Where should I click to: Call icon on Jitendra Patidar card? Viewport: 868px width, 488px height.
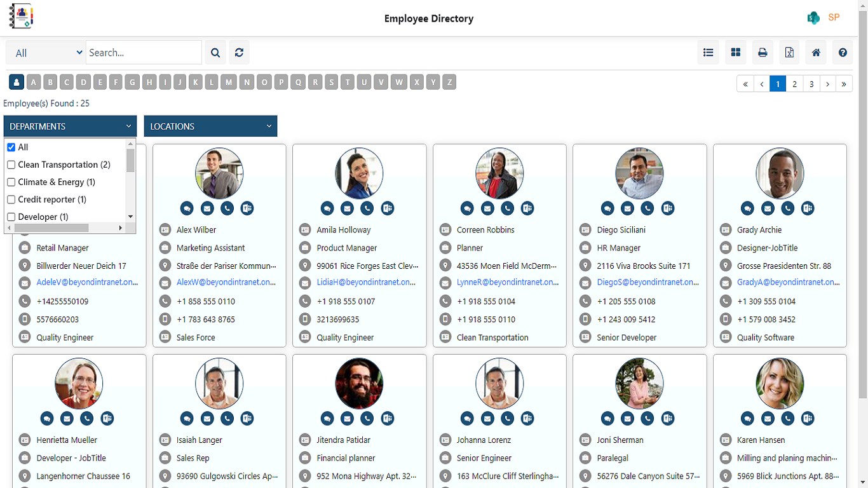point(367,418)
